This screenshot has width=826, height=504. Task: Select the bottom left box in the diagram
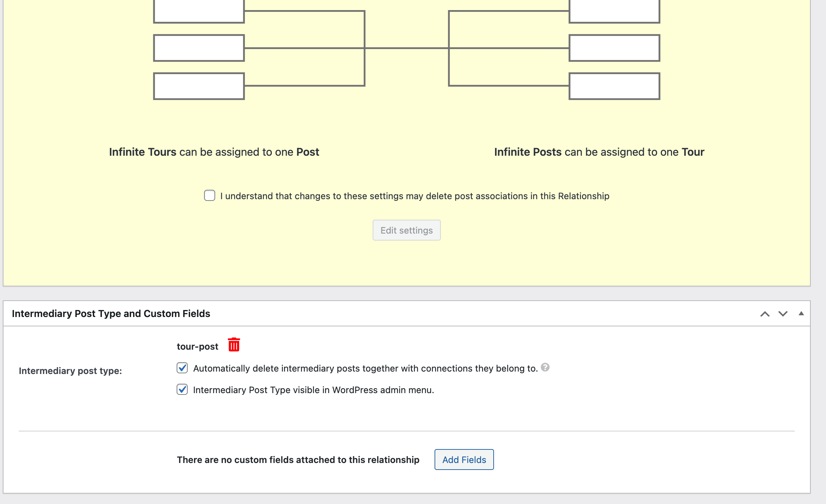click(x=199, y=86)
